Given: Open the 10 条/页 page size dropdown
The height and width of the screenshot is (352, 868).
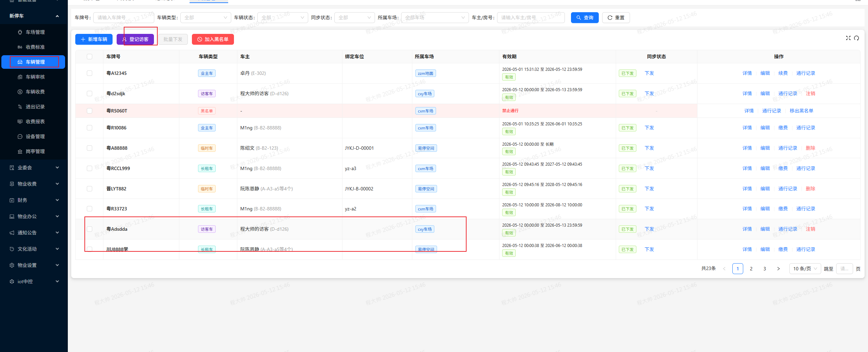Looking at the screenshot, I should [x=805, y=269].
